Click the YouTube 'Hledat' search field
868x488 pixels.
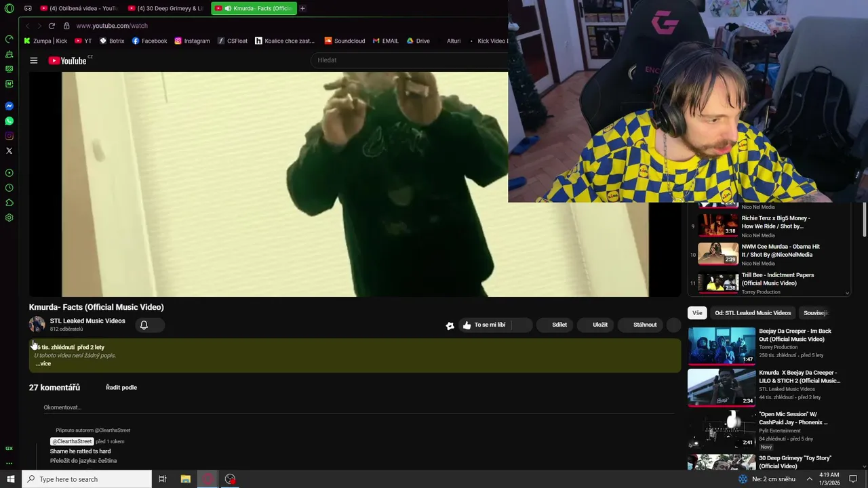[x=410, y=60]
